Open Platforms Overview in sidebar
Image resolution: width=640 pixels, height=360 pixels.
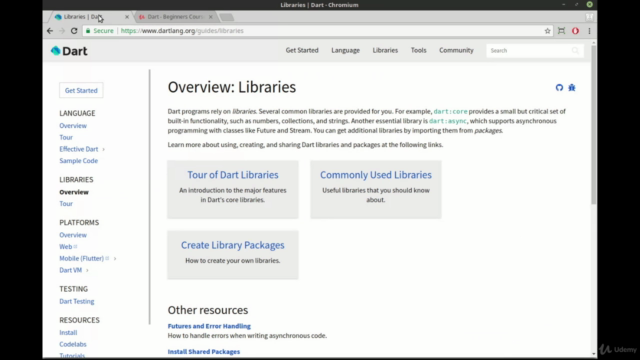[x=73, y=235]
